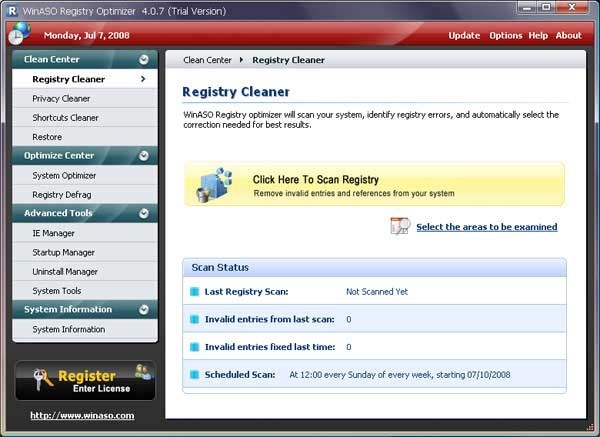Image resolution: width=600 pixels, height=437 pixels.
Task: Click the Last Registry Scan label
Action: click(246, 292)
